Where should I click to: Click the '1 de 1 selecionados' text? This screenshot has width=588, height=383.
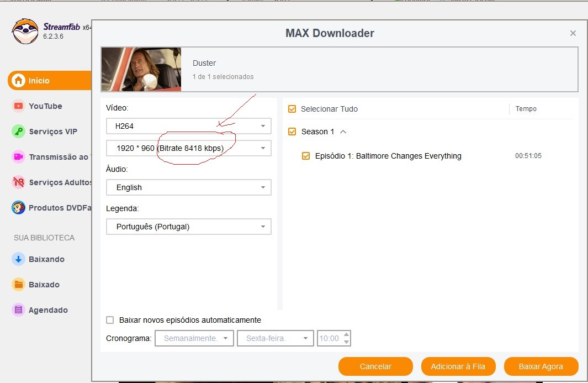[223, 77]
